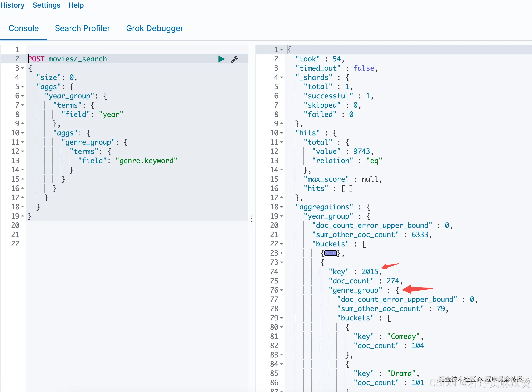Fold the "hits" object at response line 10

pos(282,133)
